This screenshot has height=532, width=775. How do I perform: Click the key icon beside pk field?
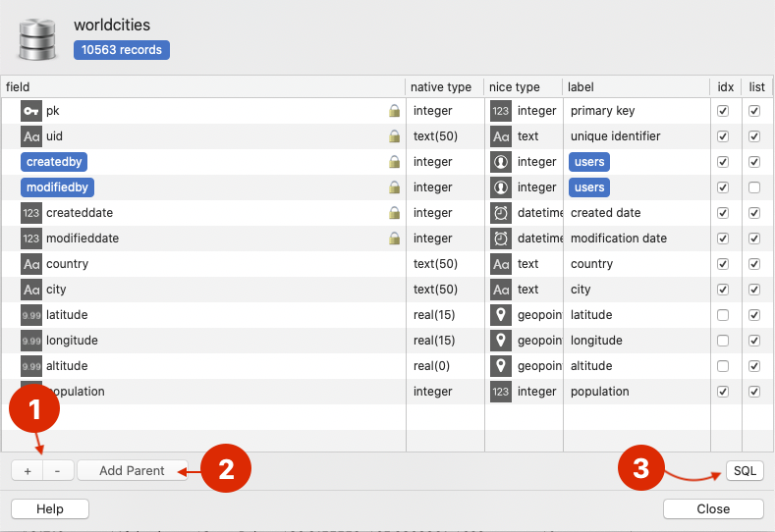tap(31, 111)
